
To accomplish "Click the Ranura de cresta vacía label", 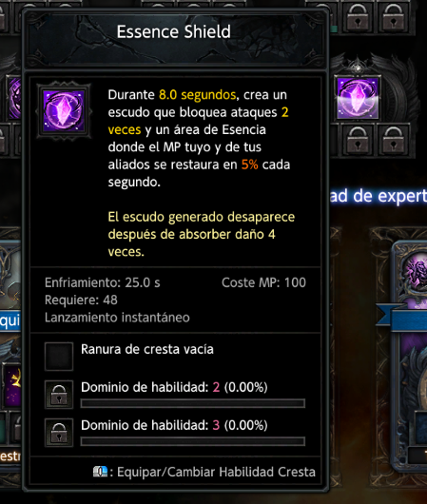I will click(147, 349).
